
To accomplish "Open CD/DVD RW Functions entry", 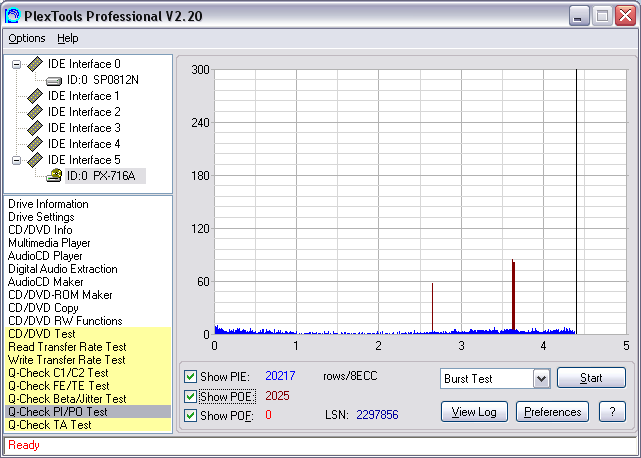I will coord(65,321).
